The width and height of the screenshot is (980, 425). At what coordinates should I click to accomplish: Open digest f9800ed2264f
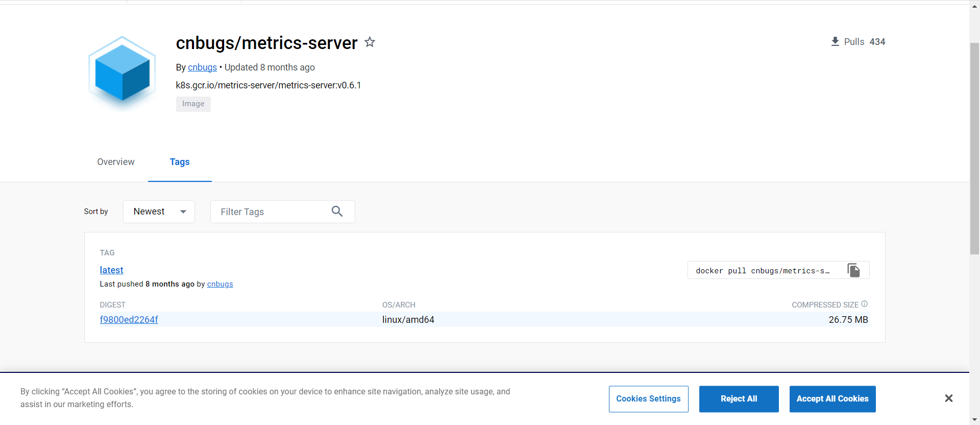coord(129,320)
